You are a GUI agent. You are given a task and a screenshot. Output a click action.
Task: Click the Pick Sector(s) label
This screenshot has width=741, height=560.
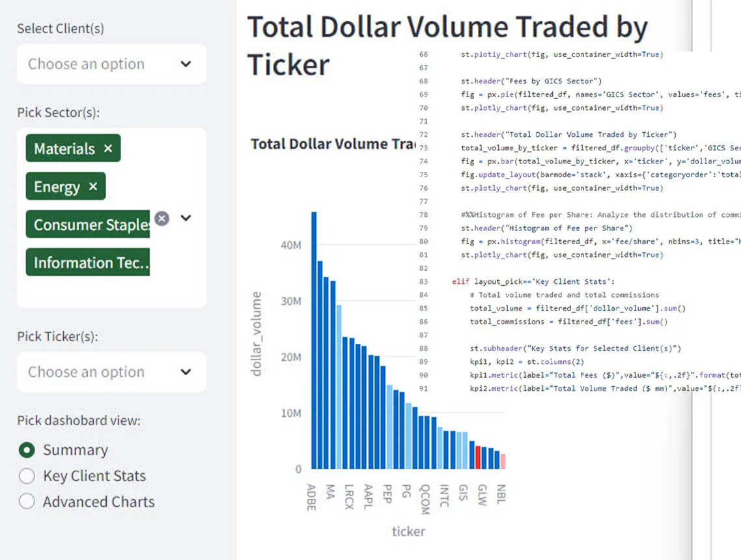(x=58, y=112)
